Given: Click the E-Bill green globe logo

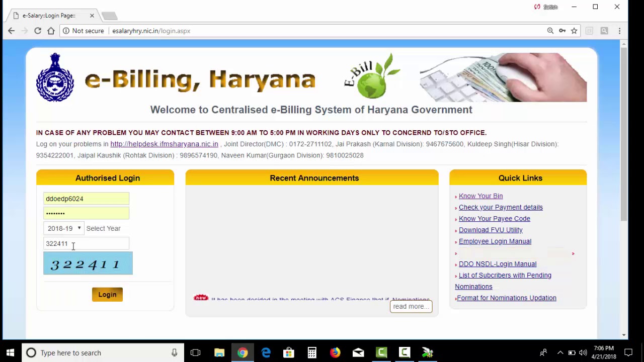Looking at the screenshot, I should (372, 76).
